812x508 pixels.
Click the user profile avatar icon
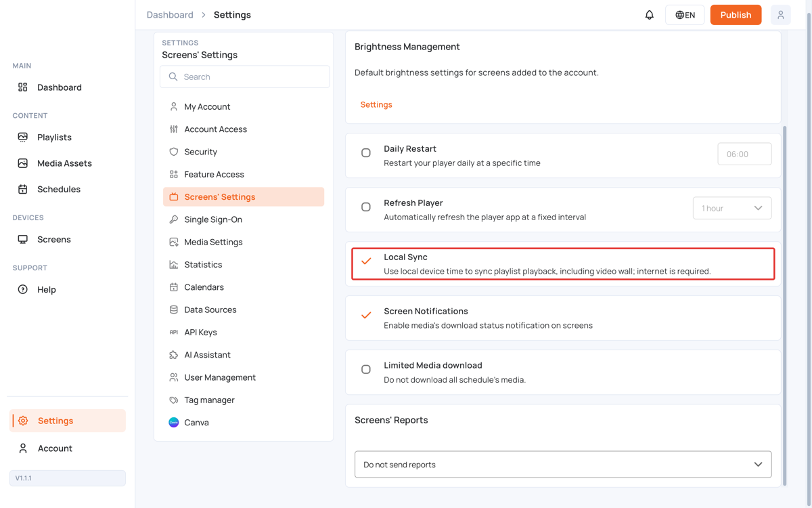tap(780, 15)
